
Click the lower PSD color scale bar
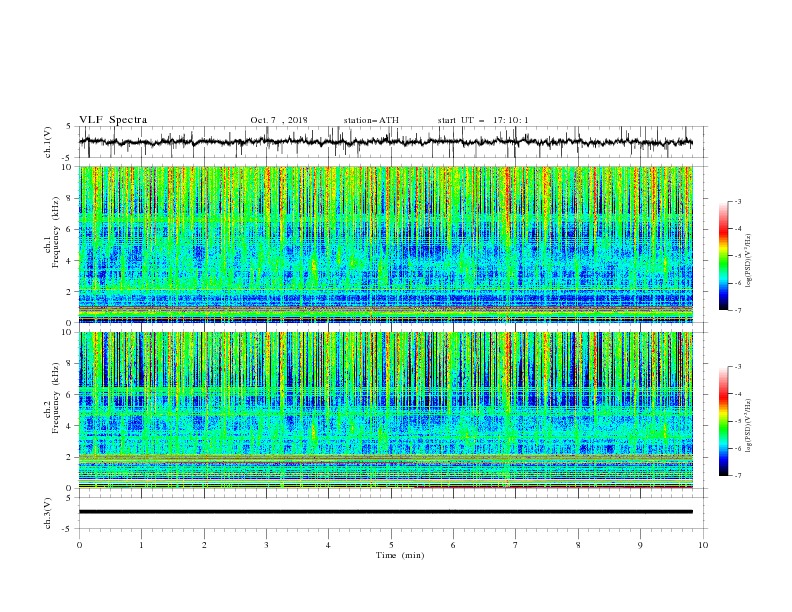(x=724, y=421)
